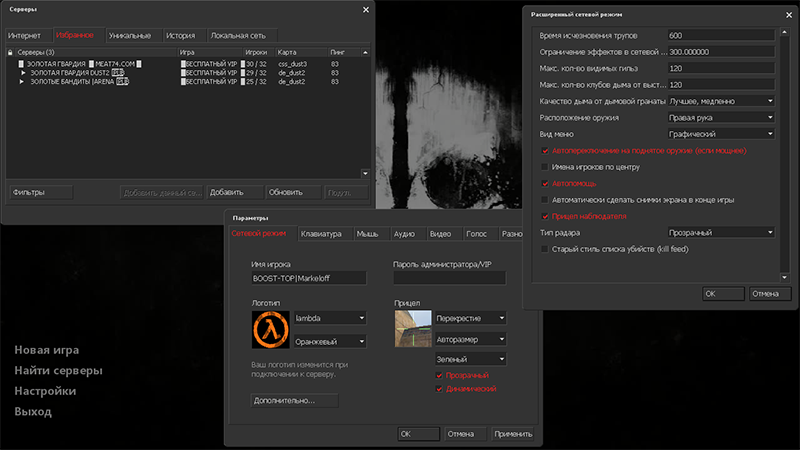Click the crosshair preview image
Image resolution: width=800 pixels, height=450 pixels.
point(413,329)
